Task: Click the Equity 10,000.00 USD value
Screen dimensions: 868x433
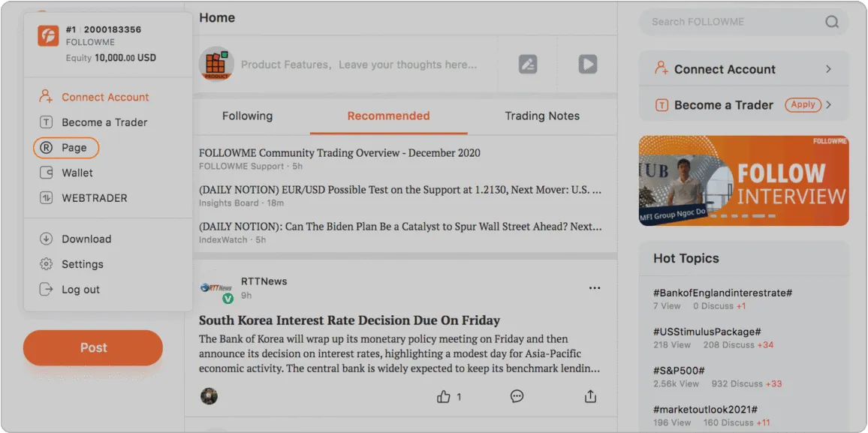Action: click(125, 58)
